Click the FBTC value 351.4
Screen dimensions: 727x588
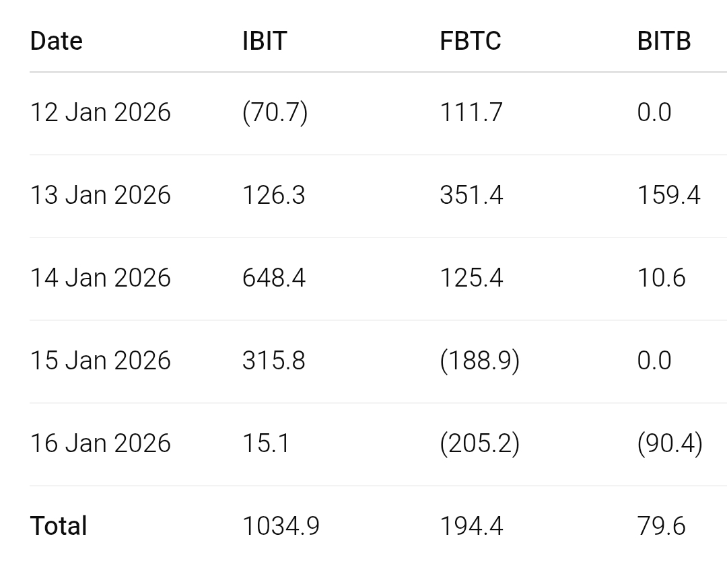471,195
